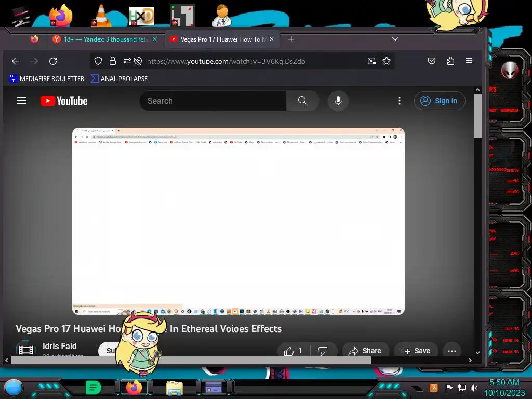Open Idris Faid channel avatar
This screenshot has height=399, width=532.
click(26, 349)
